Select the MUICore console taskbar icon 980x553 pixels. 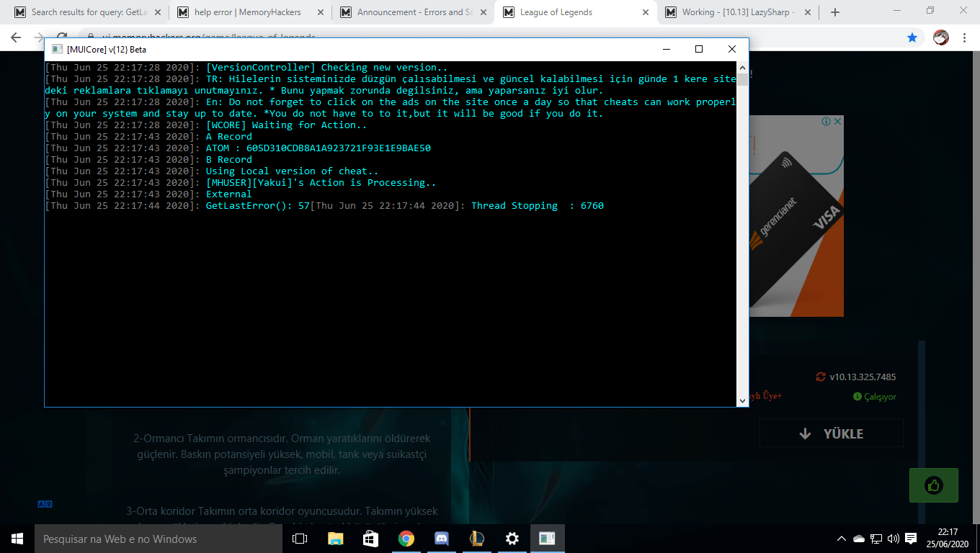click(548, 539)
